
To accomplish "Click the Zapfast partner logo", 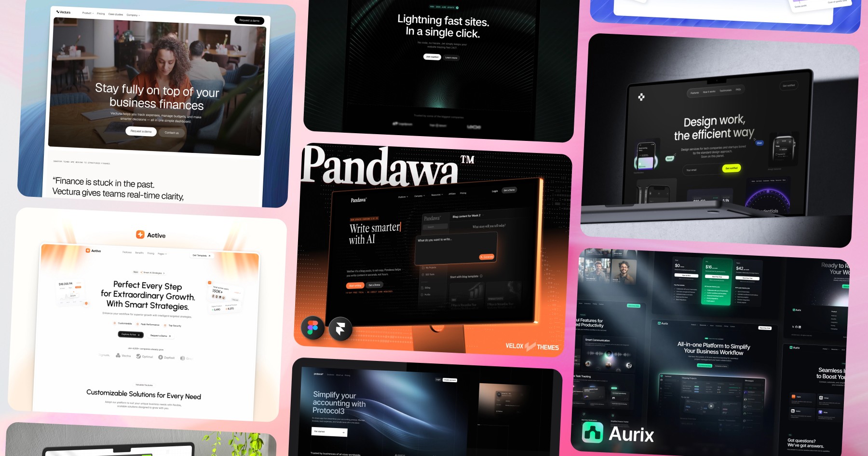I will [x=166, y=358].
